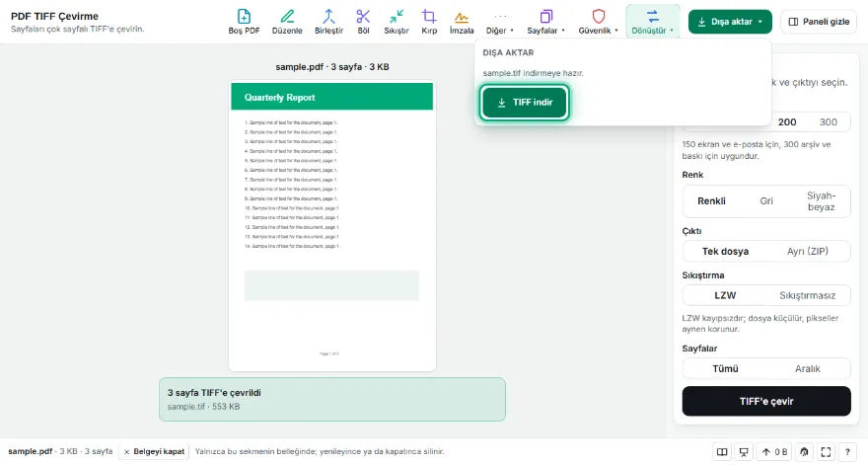This screenshot has height=465, width=868.
Task: Expand the Sayfalar menu
Action: tap(545, 22)
